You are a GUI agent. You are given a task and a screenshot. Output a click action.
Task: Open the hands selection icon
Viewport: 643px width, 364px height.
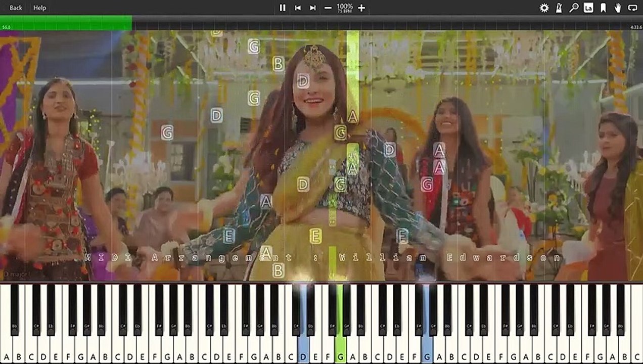[618, 8]
